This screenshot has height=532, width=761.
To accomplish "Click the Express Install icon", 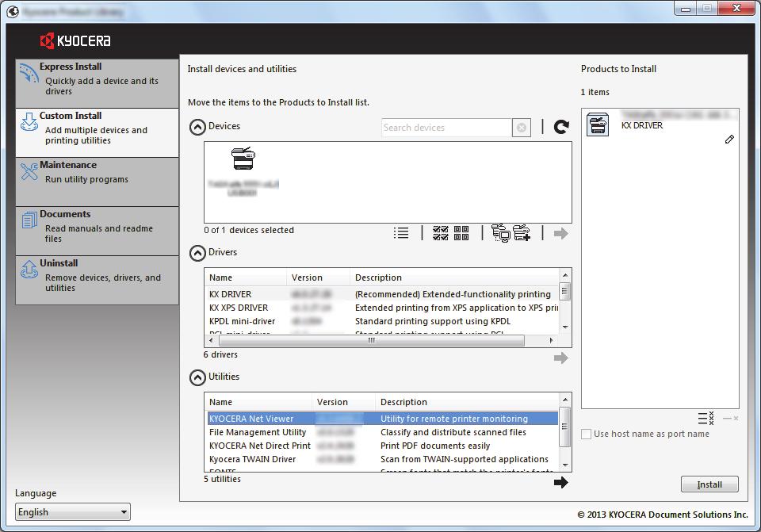I will point(29,74).
